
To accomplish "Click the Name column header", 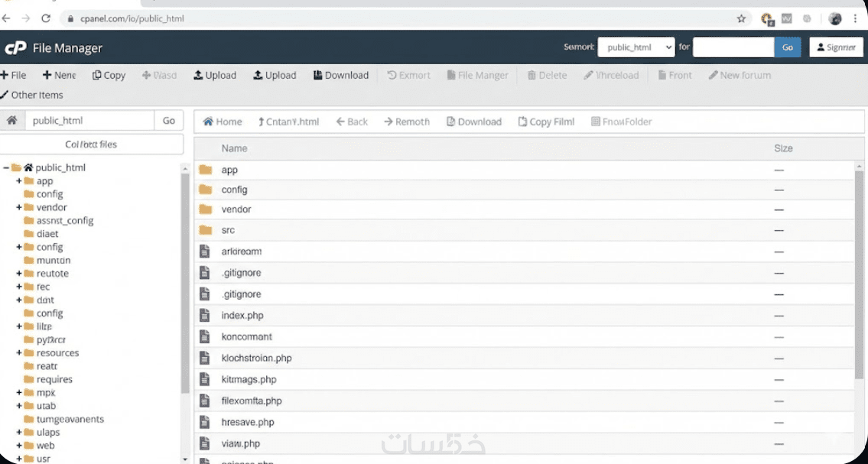I will (x=234, y=148).
